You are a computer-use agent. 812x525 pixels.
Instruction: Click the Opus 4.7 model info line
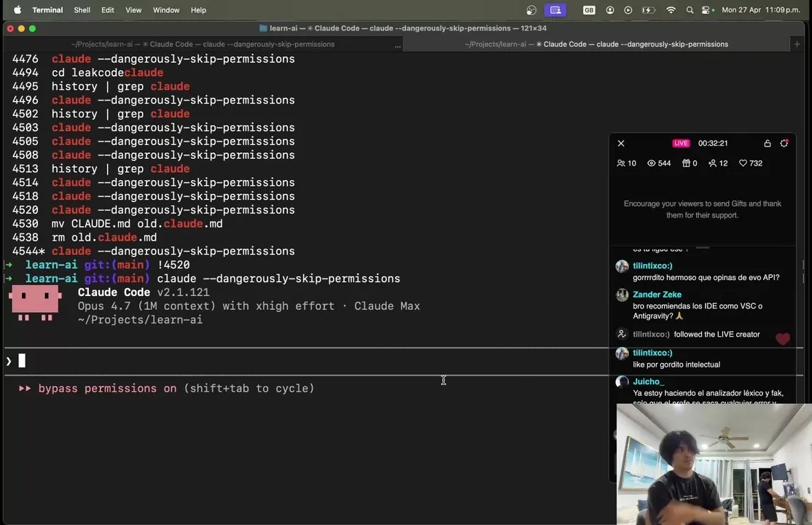(249, 306)
